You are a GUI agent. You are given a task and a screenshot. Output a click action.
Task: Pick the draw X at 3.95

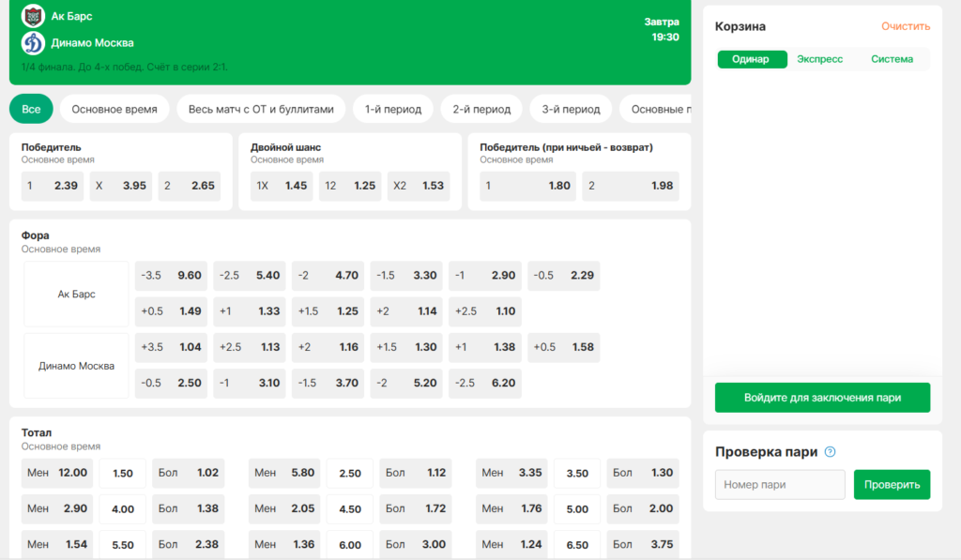coord(121,186)
